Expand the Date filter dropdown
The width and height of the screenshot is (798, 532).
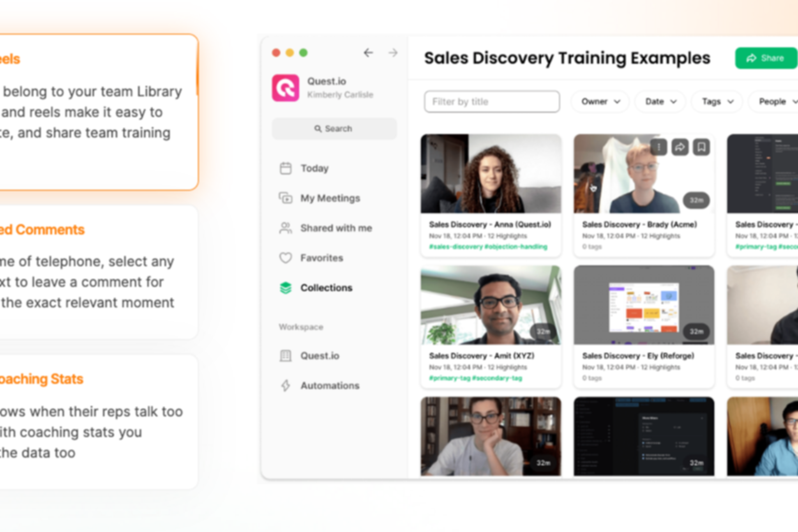point(660,102)
